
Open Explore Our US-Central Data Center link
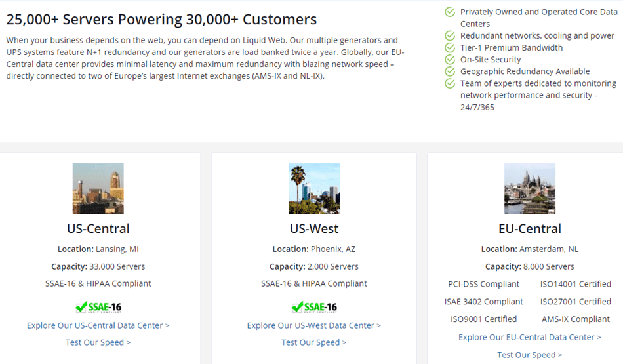coord(98,325)
